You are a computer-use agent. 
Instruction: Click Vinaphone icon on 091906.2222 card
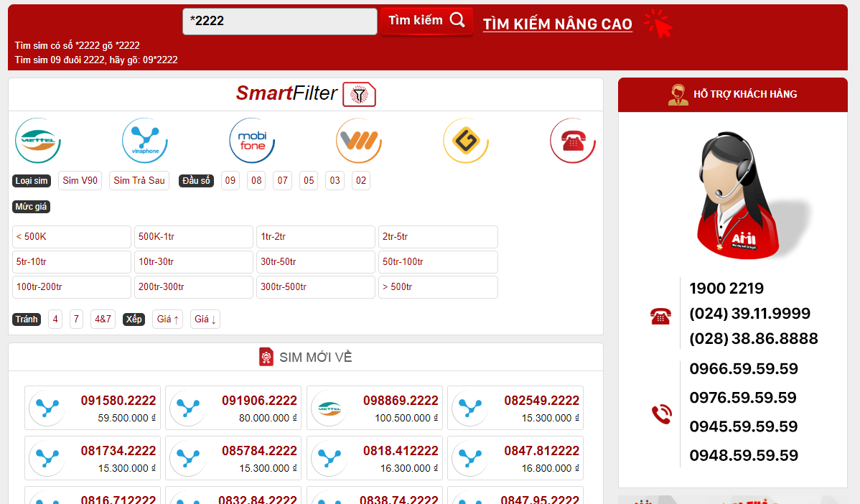[x=189, y=408]
